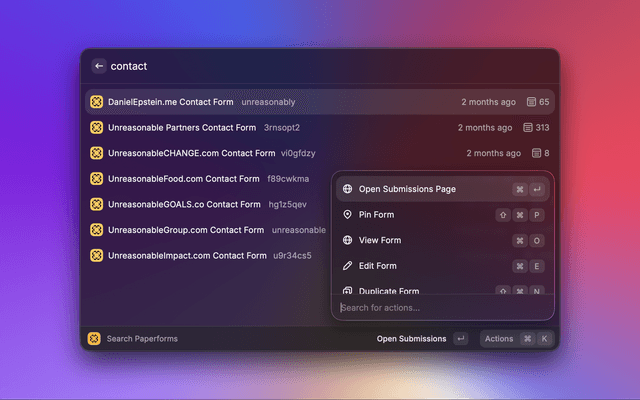Click the pin icon beside Pin Form
Viewport: 640px width, 400px height.
[x=347, y=215]
